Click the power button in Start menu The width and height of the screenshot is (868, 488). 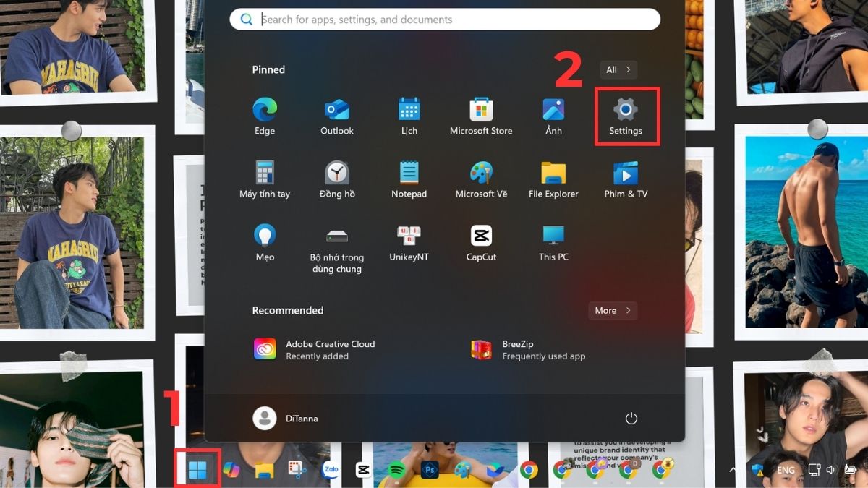point(631,418)
